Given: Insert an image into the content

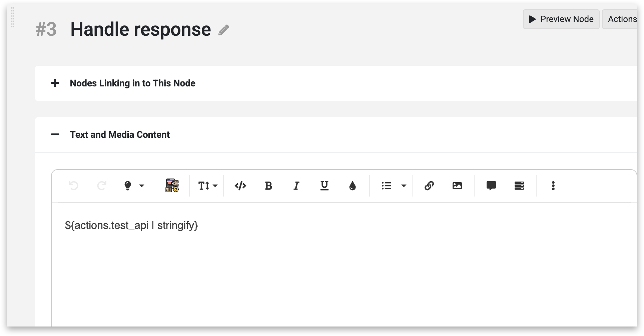Looking at the screenshot, I should pos(457,186).
